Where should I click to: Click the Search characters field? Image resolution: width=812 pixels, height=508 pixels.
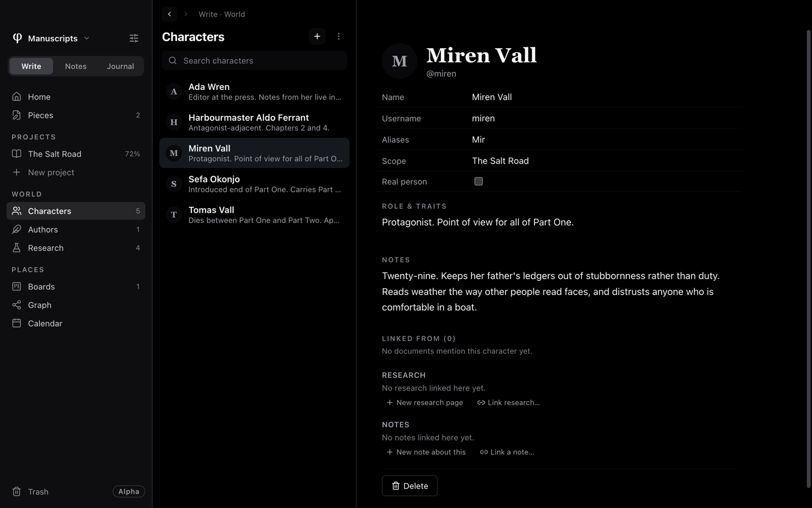tap(254, 60)
